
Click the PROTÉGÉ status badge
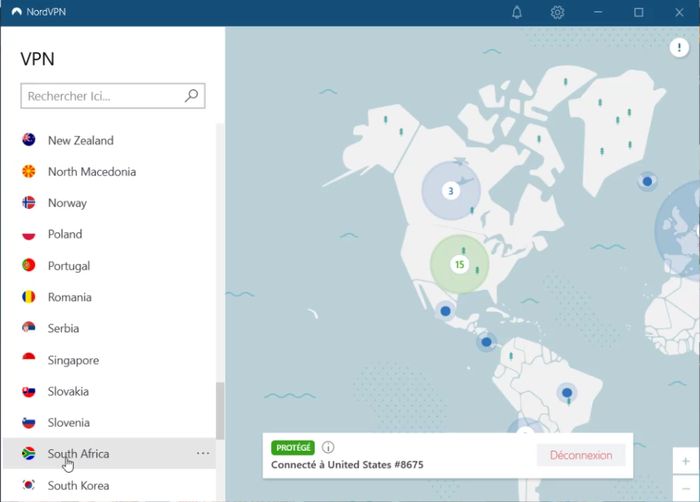click(x=293, y=448)
